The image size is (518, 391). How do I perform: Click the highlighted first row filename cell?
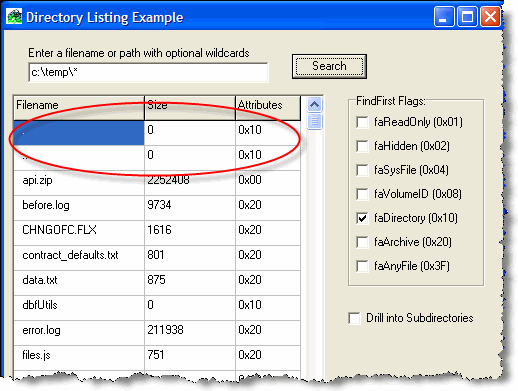[79, 133]
